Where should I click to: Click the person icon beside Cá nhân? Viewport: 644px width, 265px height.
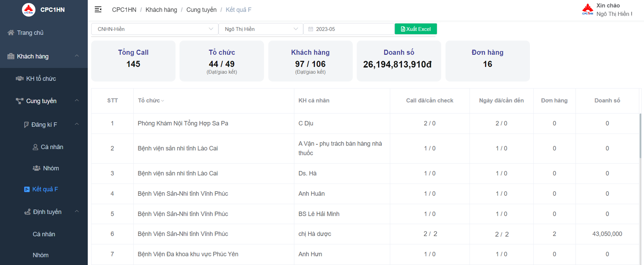coord(36,147)
